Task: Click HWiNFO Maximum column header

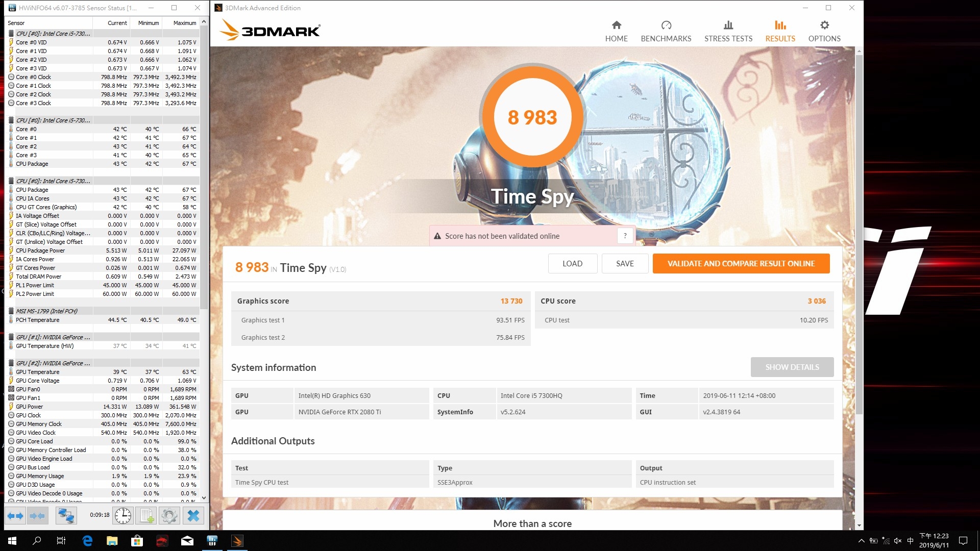Action: coord(181,23)
